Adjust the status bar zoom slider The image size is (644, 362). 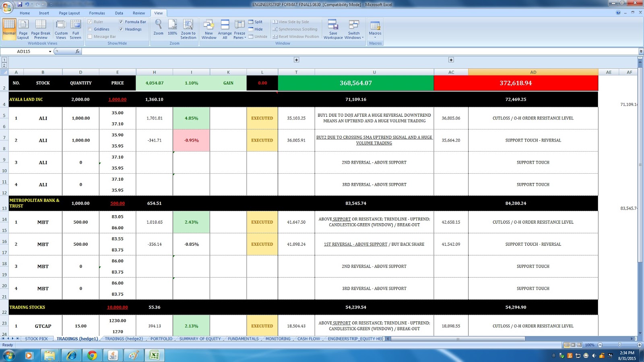620,345
